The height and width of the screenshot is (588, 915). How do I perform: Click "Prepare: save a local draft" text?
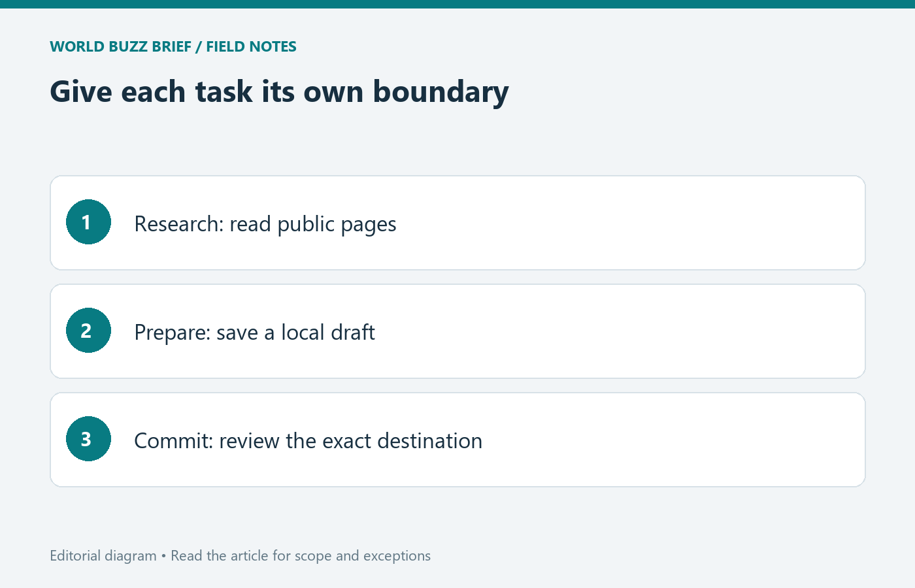(254, 333)
